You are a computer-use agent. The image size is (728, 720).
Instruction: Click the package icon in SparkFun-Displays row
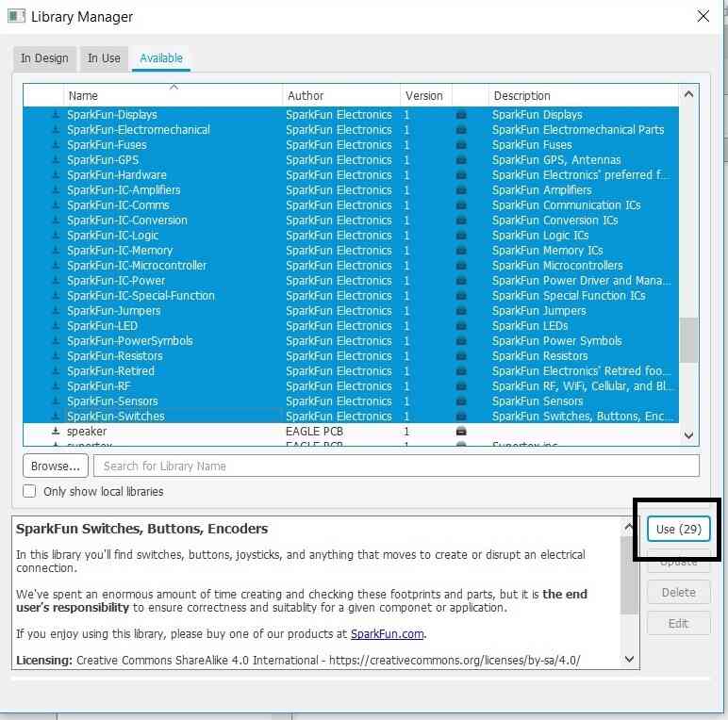point(461,115)
